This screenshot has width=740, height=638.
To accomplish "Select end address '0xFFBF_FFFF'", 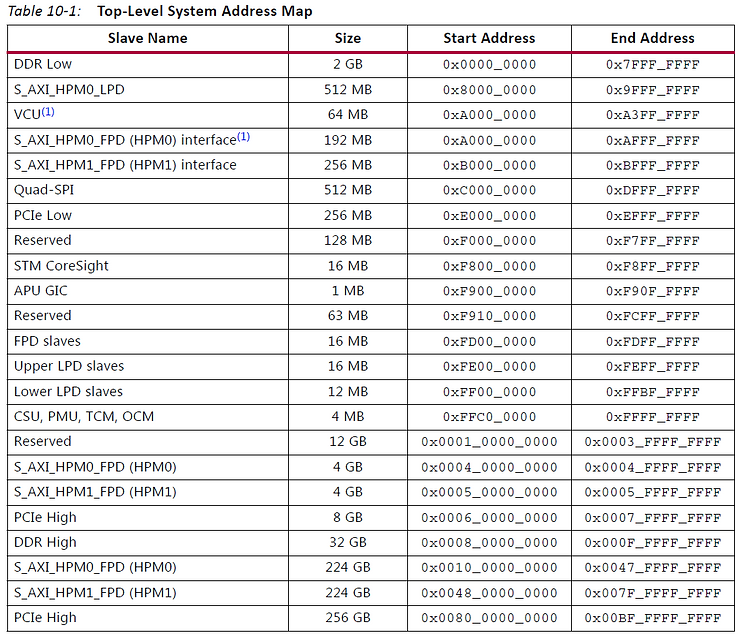I will (653, 392).
